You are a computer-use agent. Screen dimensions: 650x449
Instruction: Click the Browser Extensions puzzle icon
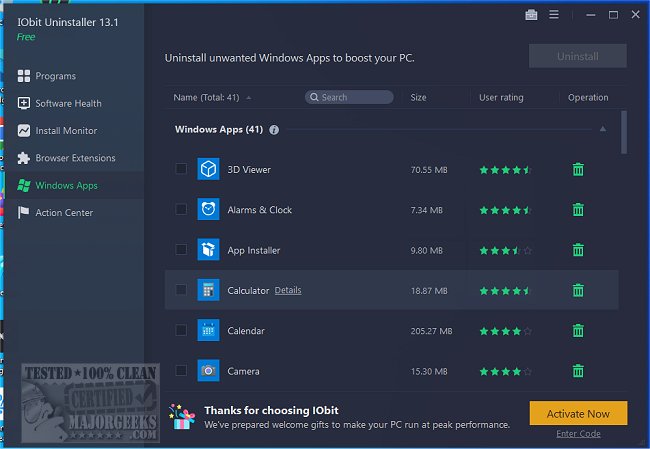coord(24,158)
